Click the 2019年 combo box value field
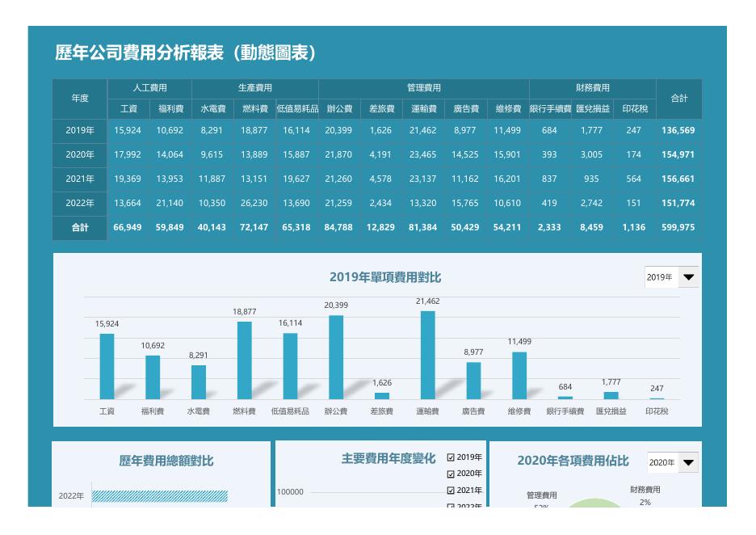The height and width of the screenshot is (535, 756). tap(661, 277)
